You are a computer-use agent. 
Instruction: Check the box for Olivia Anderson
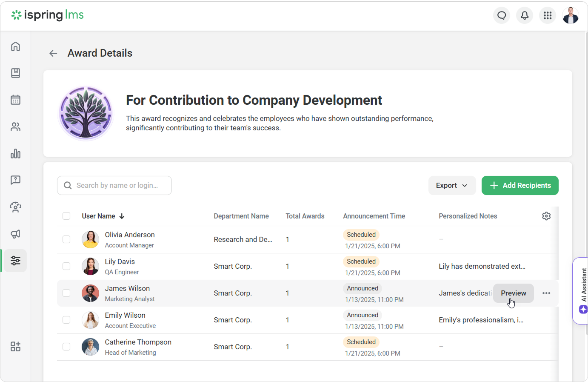pyautogui.click(x=66, y=239)
